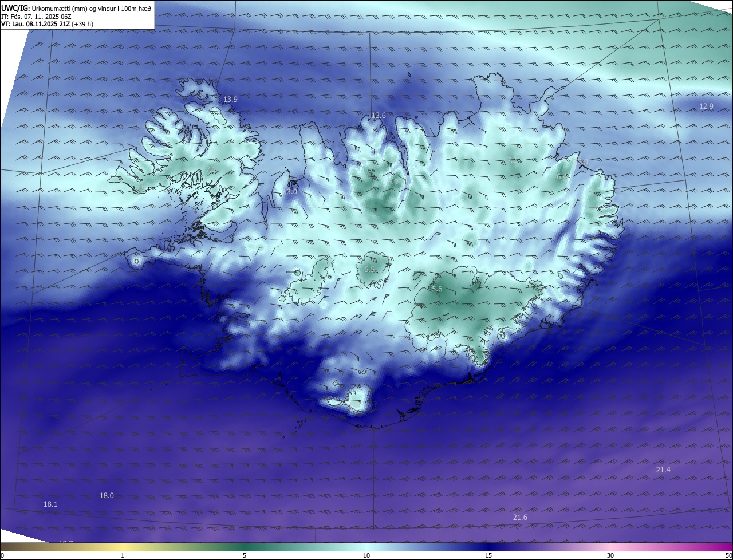Click the 13.0 value label
733x560 pixels.
pyautogui.click(x=291, y=191)
